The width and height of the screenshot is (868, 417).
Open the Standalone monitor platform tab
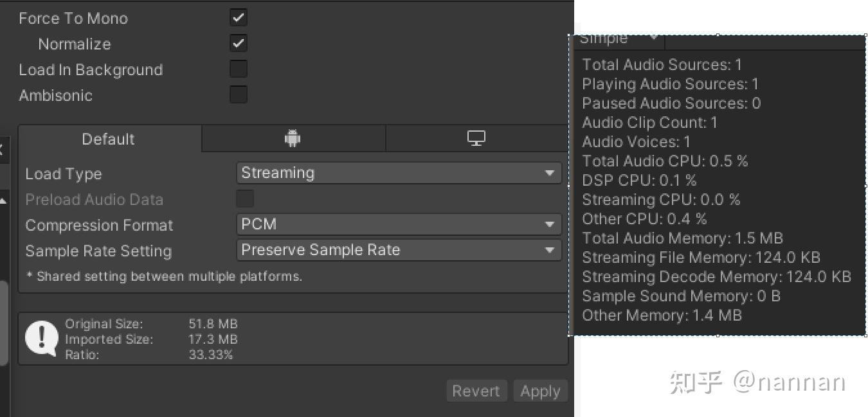pos(476,139)
